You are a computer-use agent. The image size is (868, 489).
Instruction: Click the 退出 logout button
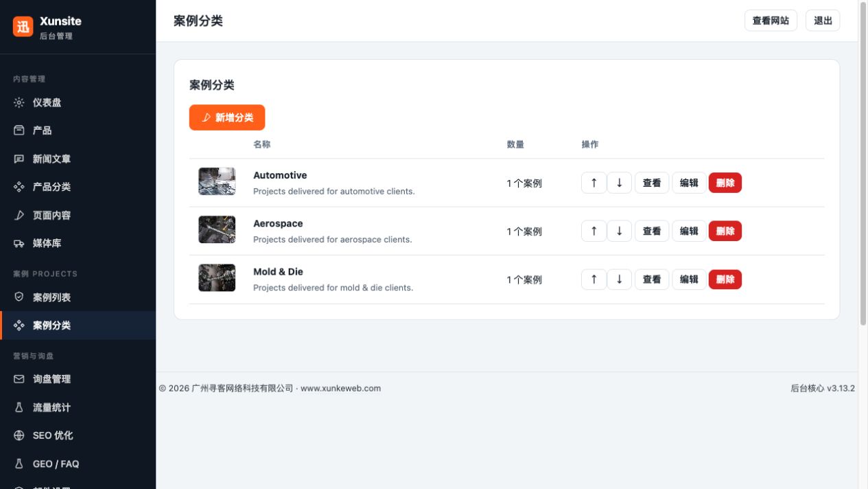click(x=823, y=21)
